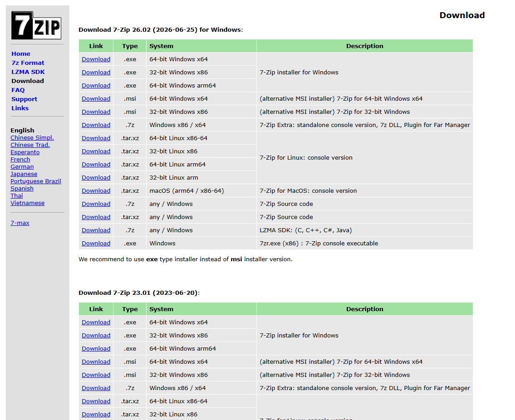Screen dimensions: 515x420
Task: Click the current 'Download' item in the sidebar
Action: (x=28, y=81)
